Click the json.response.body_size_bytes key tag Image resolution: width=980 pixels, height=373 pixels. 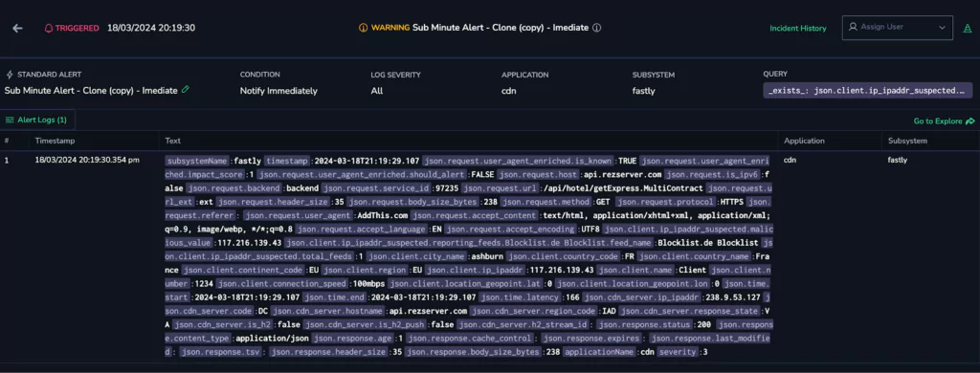click(473, 352)
